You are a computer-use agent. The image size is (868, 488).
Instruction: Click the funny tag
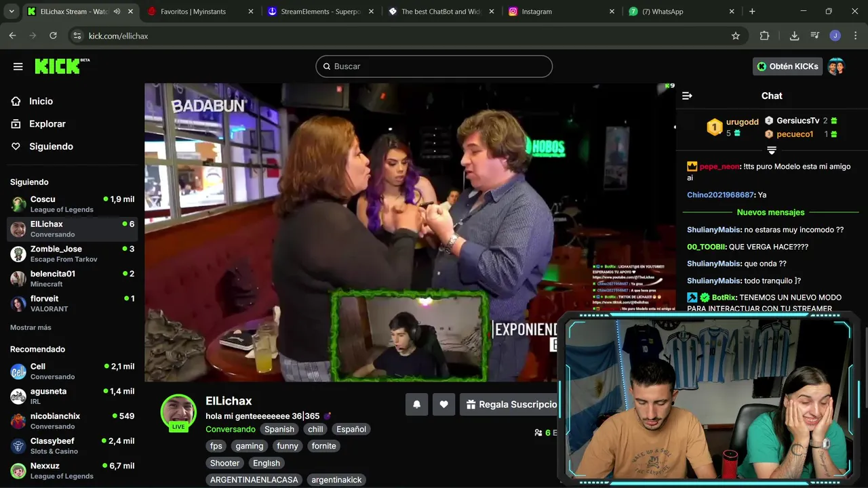point(288,446)
